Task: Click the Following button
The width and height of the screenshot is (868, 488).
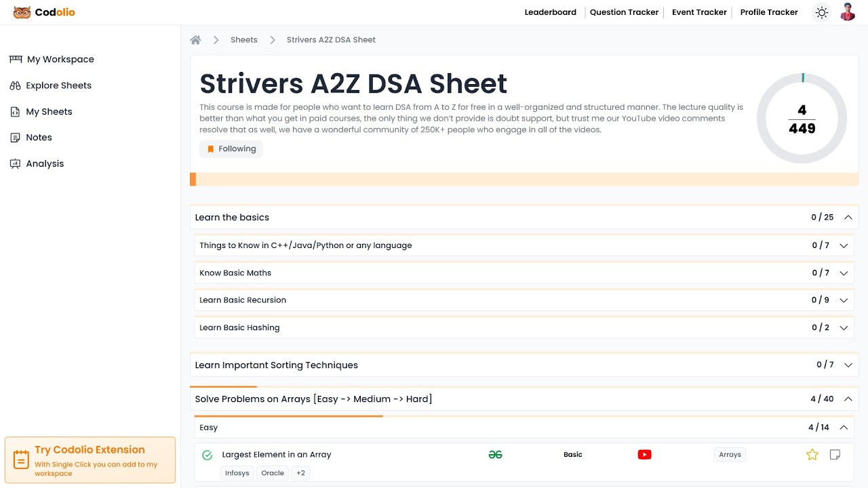Action: pos(231,148)
